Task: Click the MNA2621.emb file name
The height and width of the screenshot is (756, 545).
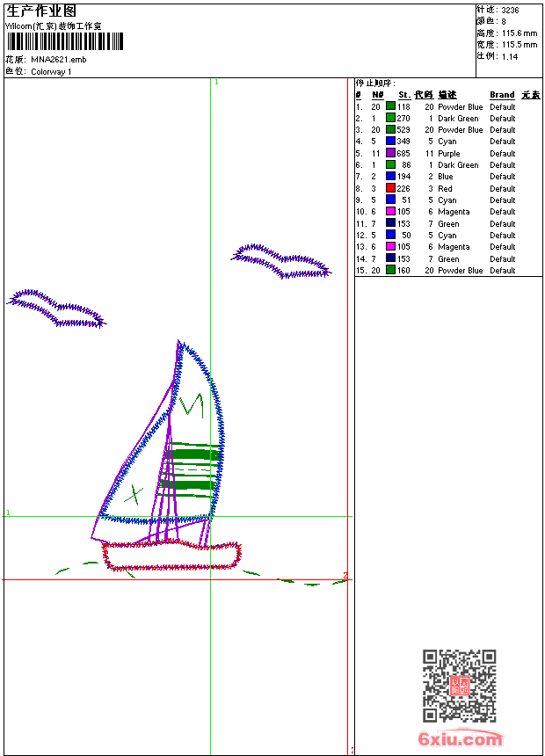Action: 59,60
